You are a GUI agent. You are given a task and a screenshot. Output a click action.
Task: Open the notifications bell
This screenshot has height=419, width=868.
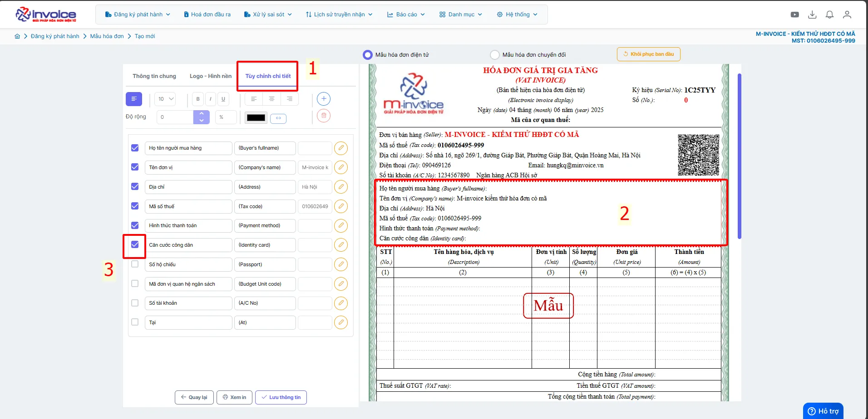click(x=829, y=15)
